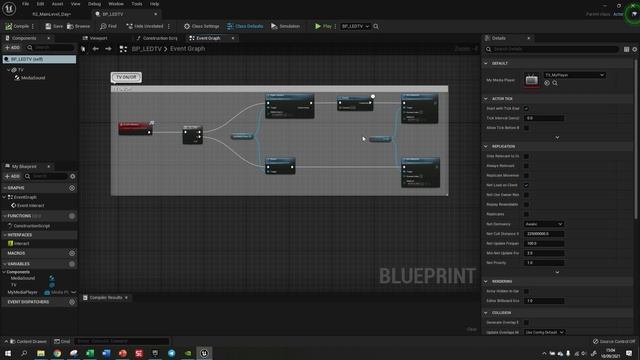This screenshot has width=640, height=360.
Task: Start Simulation mode
Action: 285,26
